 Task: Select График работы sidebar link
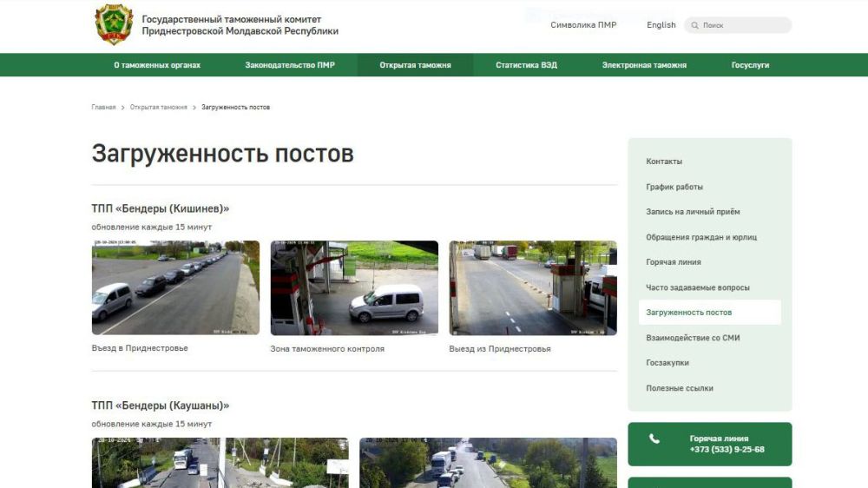[x=674, y=187]
